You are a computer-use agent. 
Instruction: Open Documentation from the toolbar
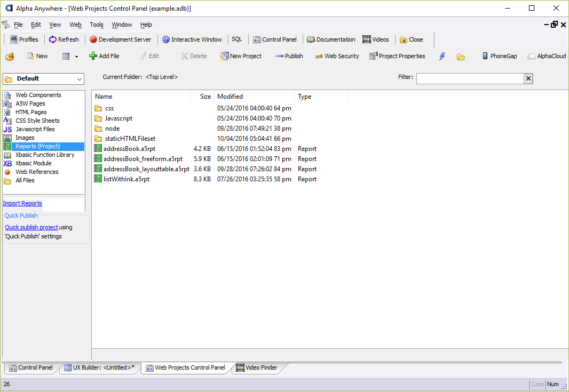point(331,39)
